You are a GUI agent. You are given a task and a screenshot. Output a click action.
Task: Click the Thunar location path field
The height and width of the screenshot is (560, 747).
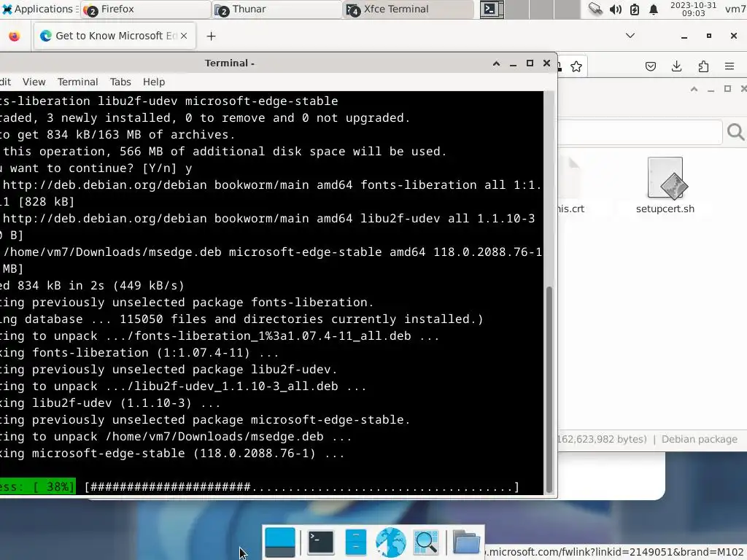pyautogui.click(x=640, y=132)
